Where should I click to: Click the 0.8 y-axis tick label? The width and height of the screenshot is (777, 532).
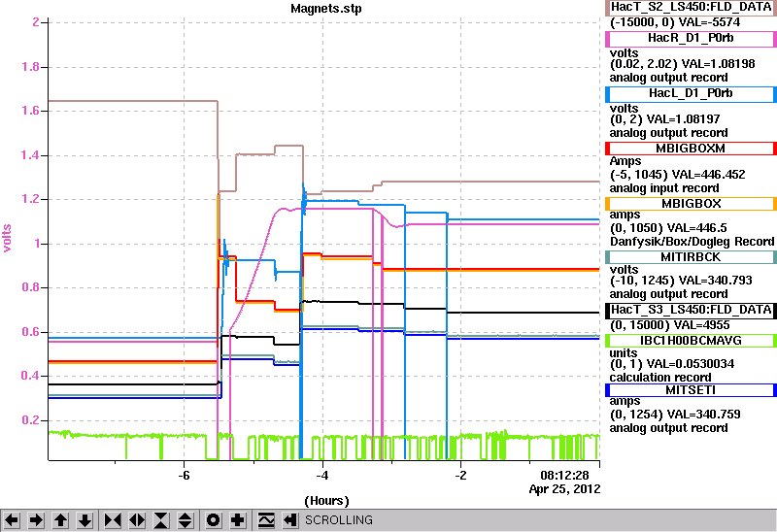pos(30,287)
